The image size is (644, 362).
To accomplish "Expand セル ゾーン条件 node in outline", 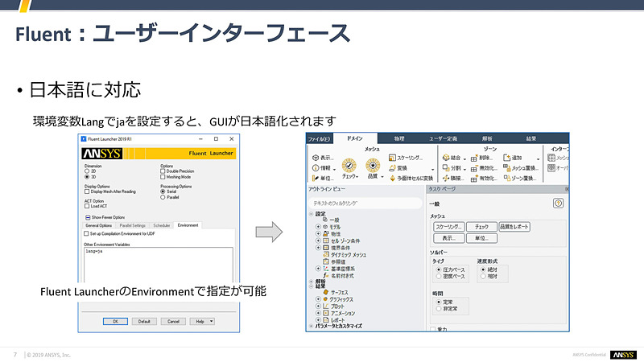I will coord(318,241).
